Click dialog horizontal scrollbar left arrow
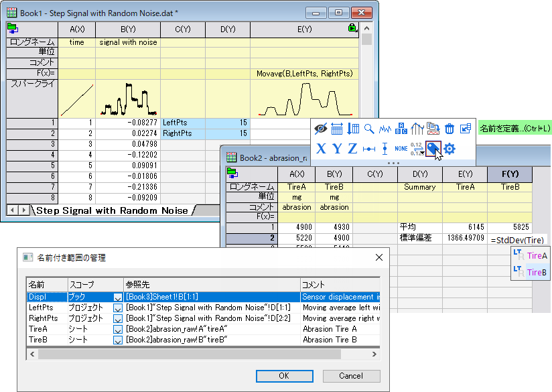Screen dimensions: 552x392 [x=32, y=354]
